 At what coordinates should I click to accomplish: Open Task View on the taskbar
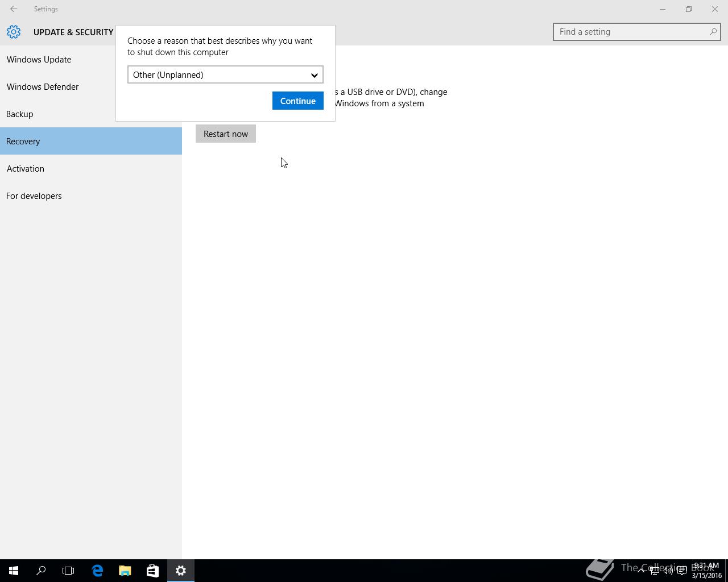click(68, 571)
